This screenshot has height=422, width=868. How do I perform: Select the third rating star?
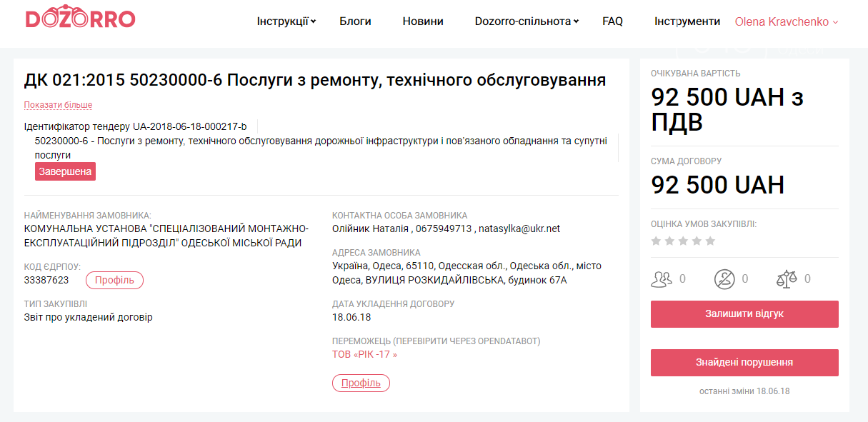click(x=683, y=241)
